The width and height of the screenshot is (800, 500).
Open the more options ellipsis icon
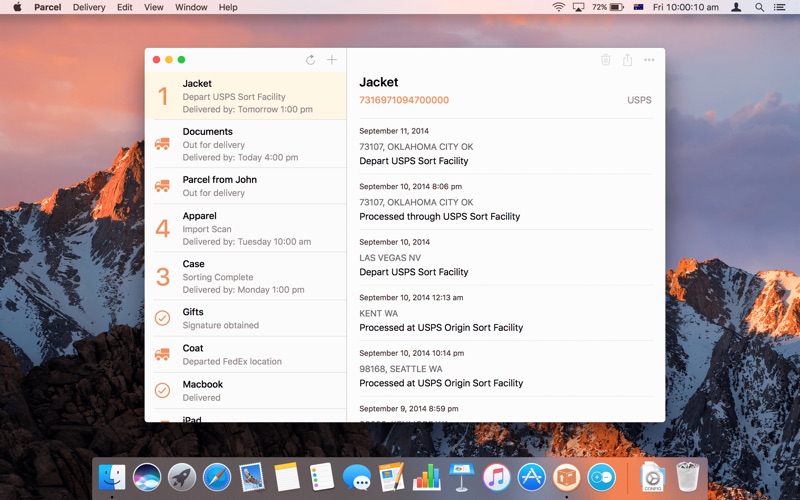click(649, 60)
